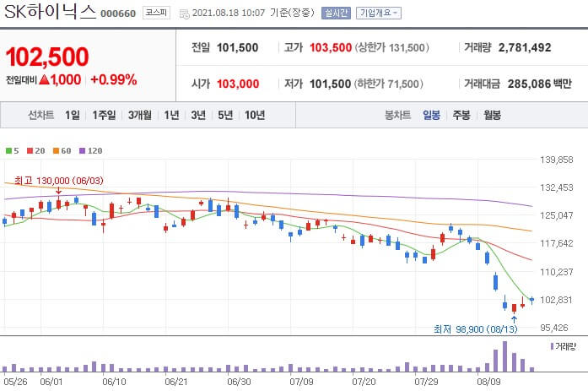Image resolution: width=588 pixels, height=391 pixels.
Task: Switch to 주봉 candle chart
Action: click(x=461, y=115)
